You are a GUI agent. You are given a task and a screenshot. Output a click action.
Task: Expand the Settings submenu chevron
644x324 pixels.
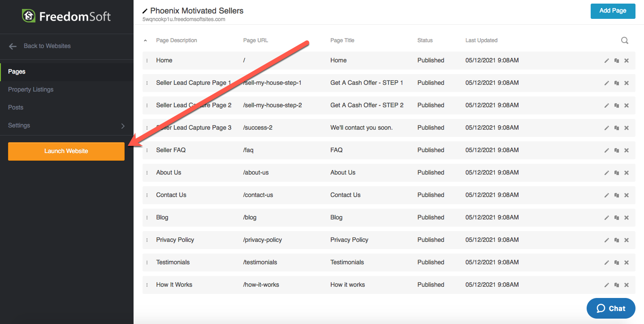[x=123, y=126]
